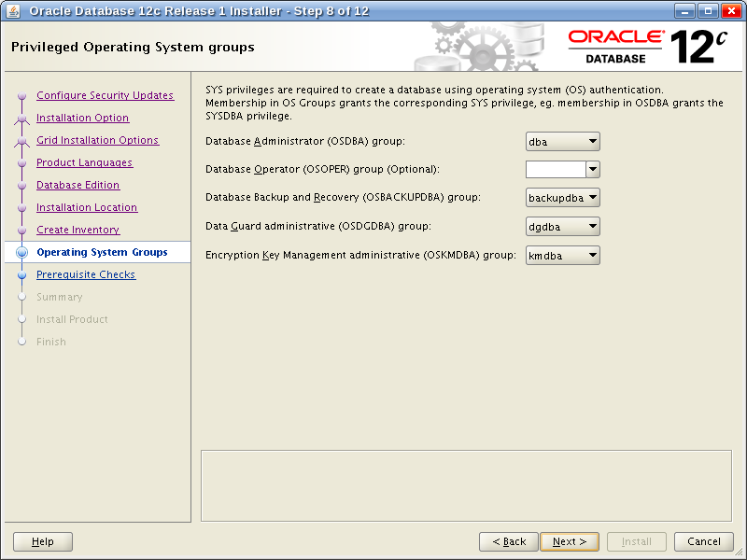Viewport: 747px width, 560px height.
Task: Navigate to the Product Languages step
Action: tap(84, 163)
